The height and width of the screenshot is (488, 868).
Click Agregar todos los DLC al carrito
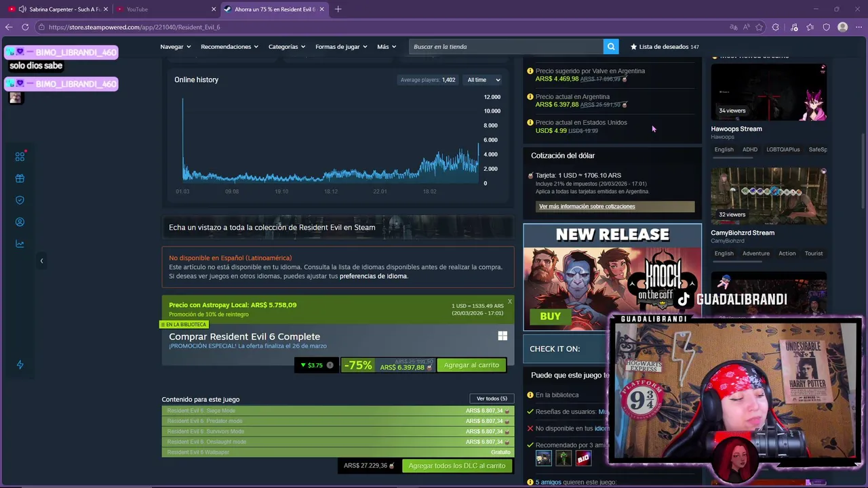[x=457, y=466]
